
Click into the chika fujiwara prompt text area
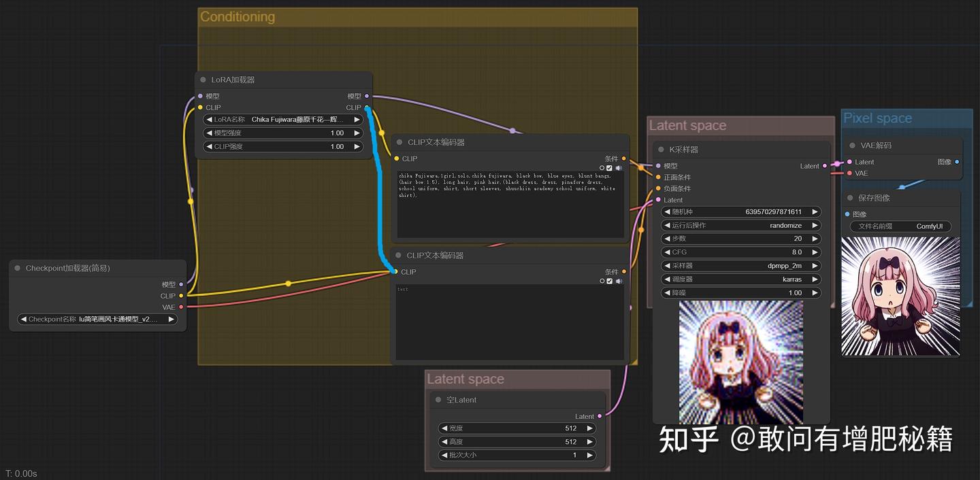pos(510,205)
